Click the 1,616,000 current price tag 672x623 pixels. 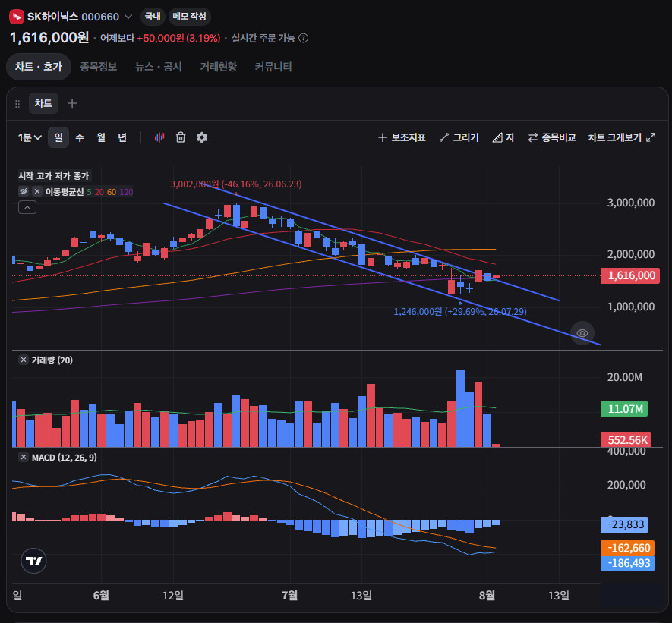[x=630, y=275]
